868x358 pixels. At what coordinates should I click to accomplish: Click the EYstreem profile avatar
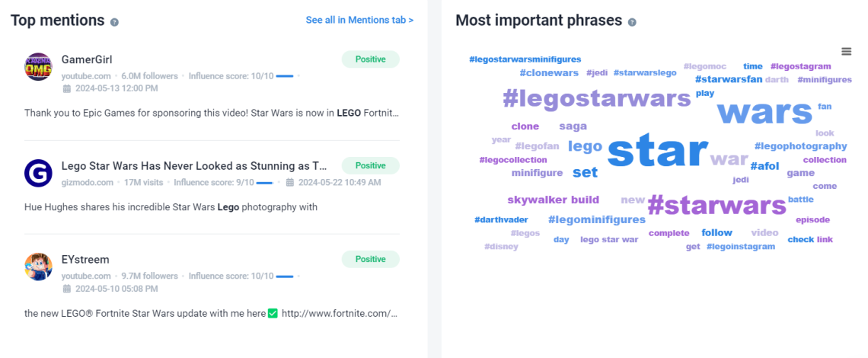pos(38,267)
